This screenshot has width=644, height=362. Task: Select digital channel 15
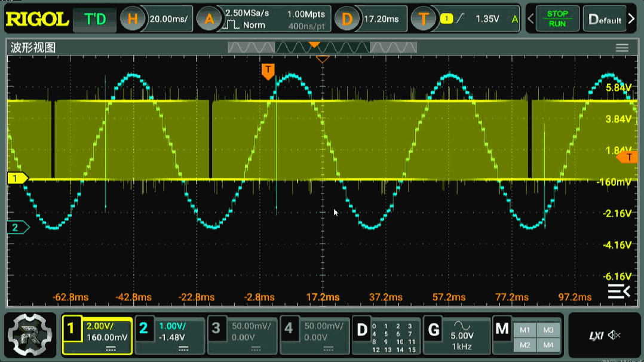[412, 349]
